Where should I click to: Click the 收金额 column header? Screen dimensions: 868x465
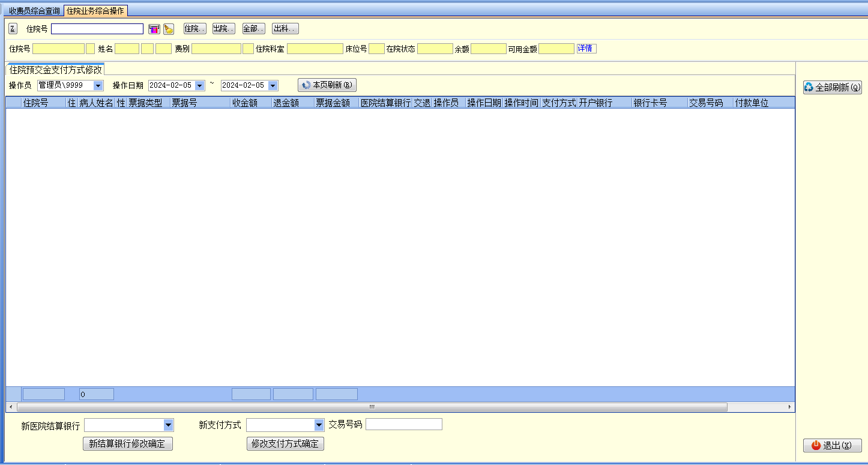tap(252, 103)
